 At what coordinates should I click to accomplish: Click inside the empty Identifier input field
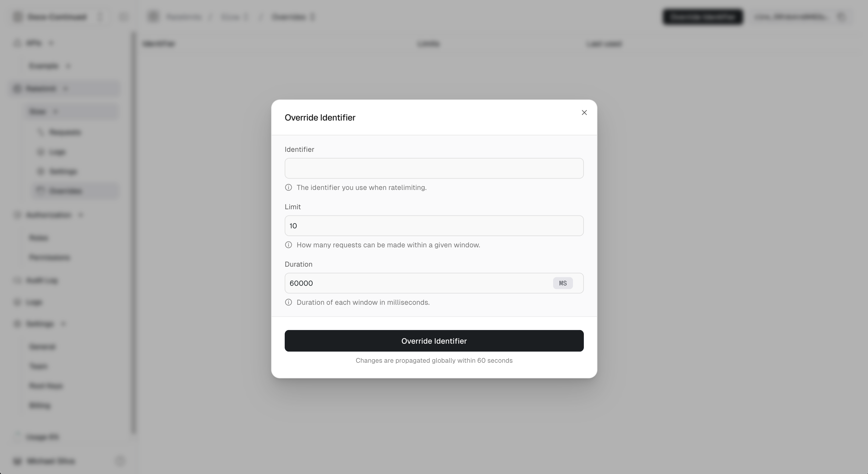[x=434, y=168]
